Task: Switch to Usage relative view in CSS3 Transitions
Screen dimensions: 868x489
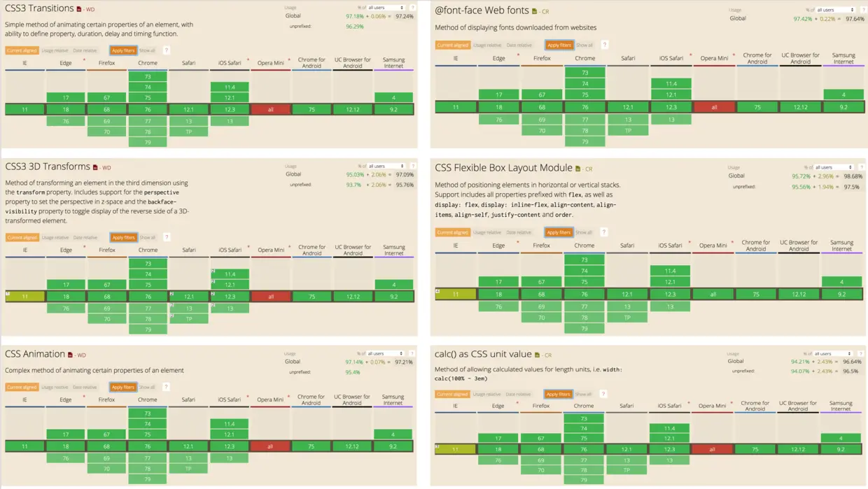Action: click(x=54, y=50)
